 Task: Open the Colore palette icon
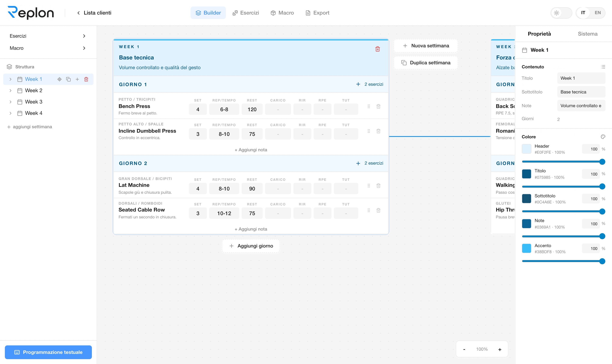click(603, 137)
